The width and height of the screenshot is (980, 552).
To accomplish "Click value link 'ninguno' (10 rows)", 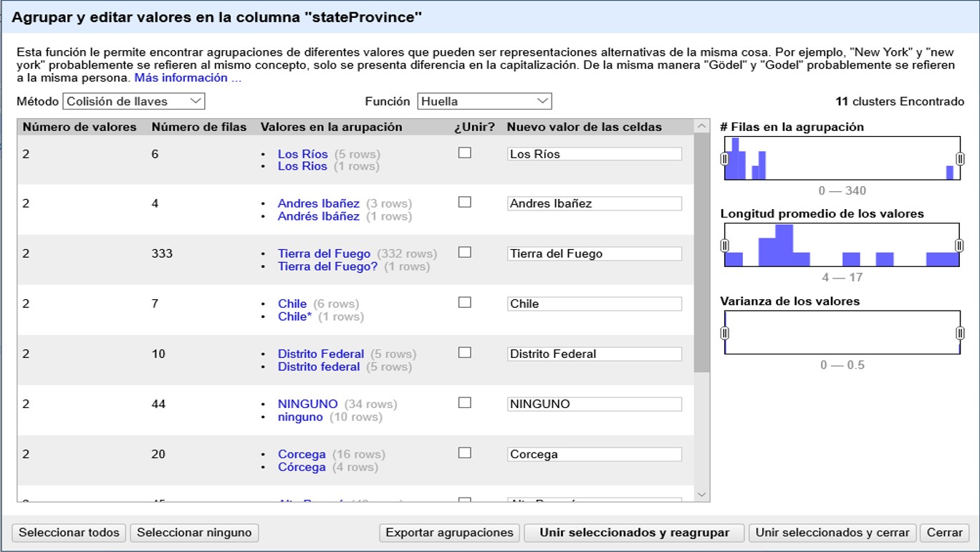I will coord(300,417).
